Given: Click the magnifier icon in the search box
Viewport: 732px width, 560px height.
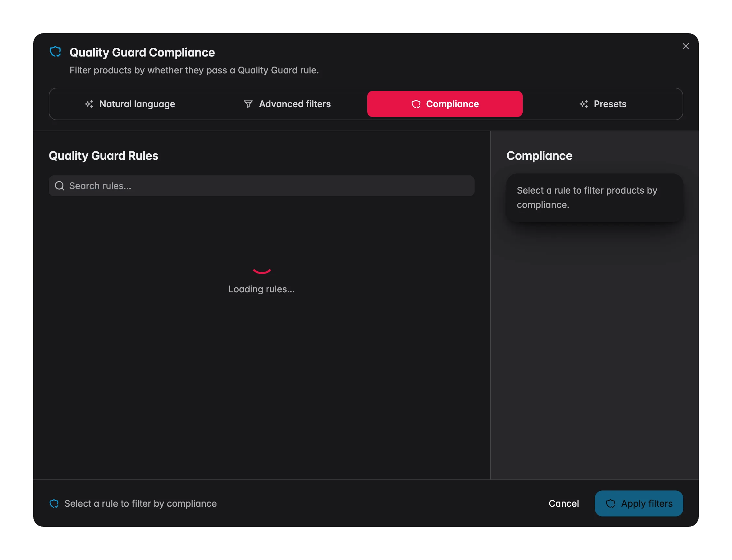Looking at the screenshot, I should pos(59,186).
